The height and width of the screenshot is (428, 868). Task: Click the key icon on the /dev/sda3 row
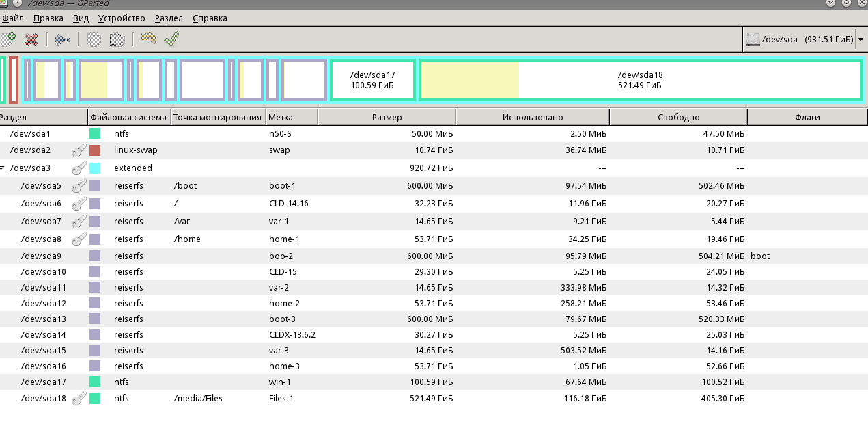[79, 168]
